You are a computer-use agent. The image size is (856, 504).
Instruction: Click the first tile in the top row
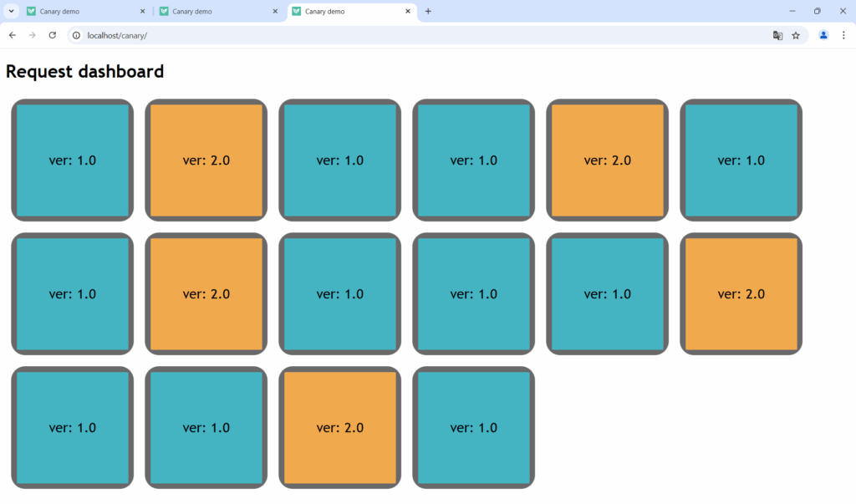click(73, 160)
